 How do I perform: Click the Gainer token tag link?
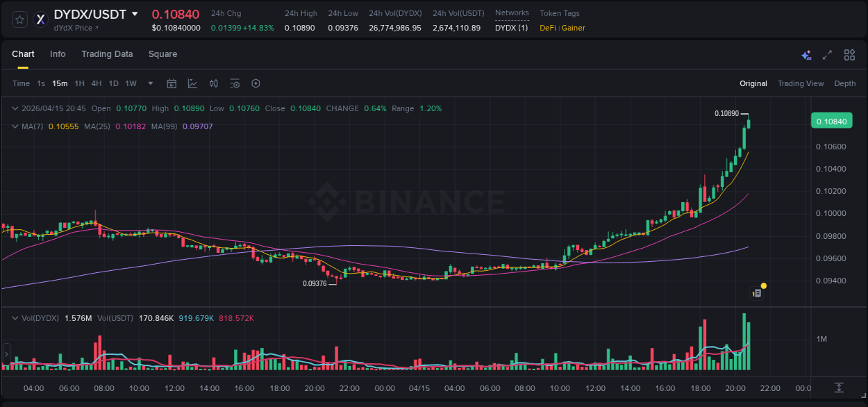tap(573, 28)
